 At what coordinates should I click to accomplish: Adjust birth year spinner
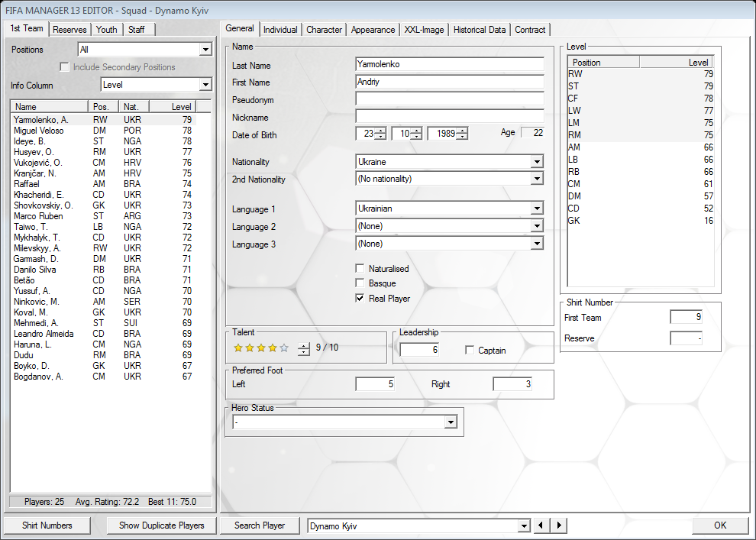(x=462, y=134)
